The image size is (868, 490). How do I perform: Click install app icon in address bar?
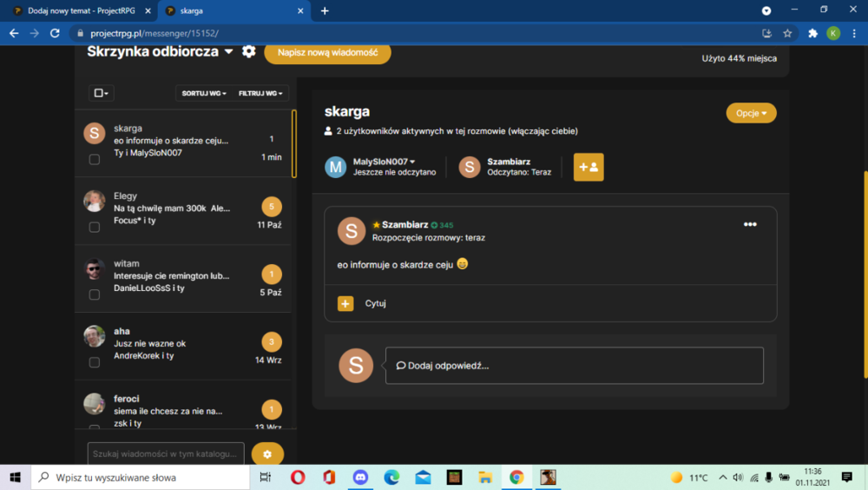pos(766,33)
